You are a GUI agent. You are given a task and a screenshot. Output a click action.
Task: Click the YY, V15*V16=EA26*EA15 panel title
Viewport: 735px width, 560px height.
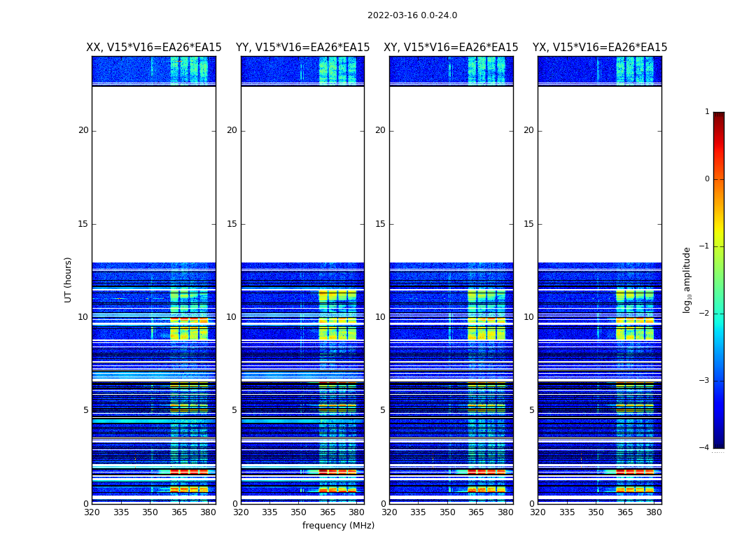pyautogui.click(x=303, y=48)
